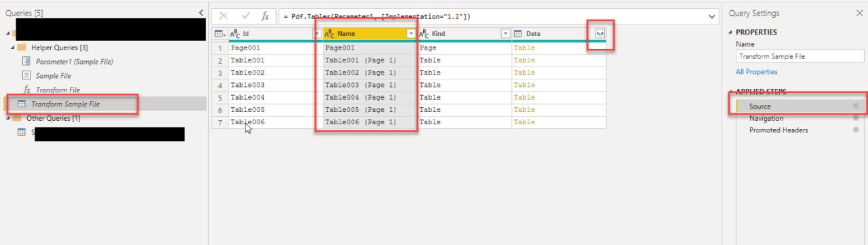Click the text data type icon of the Id column
This screenshot has height=245, width=868.
[x=235, y=33]
